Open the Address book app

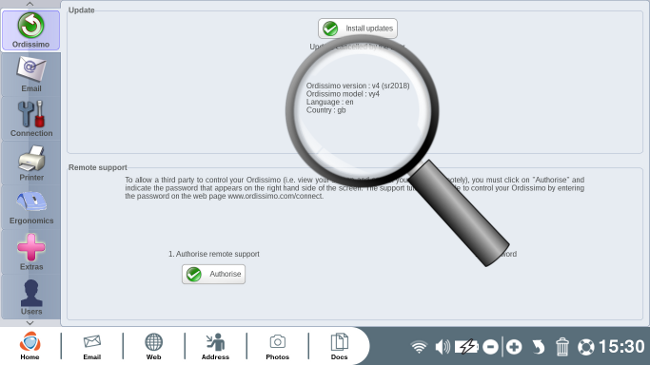(215, 346)
